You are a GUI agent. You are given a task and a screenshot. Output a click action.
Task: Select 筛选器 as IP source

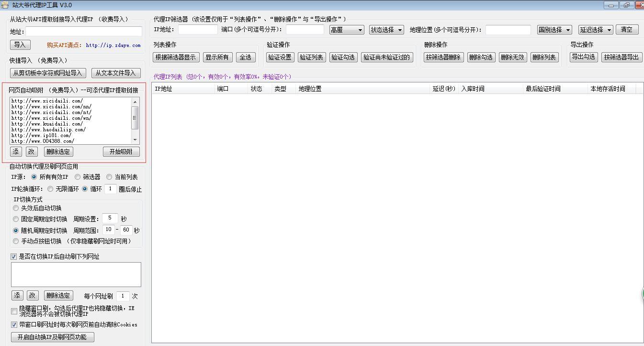pos(78,177)
